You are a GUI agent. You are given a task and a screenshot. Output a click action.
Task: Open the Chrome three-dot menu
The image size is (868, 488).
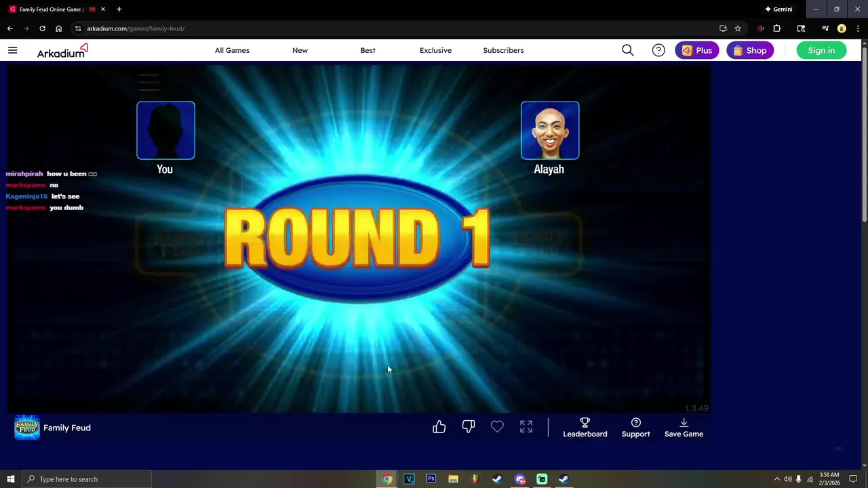click(857, 28)
